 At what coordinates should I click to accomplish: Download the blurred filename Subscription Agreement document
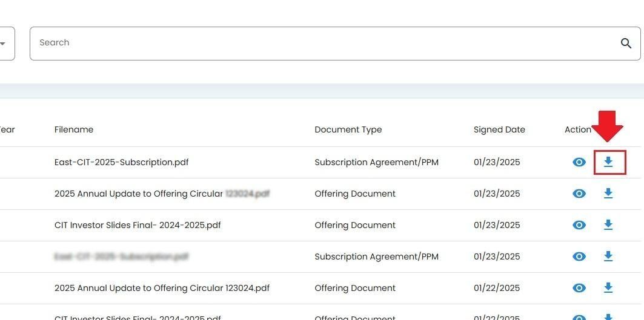coord(608,256)
